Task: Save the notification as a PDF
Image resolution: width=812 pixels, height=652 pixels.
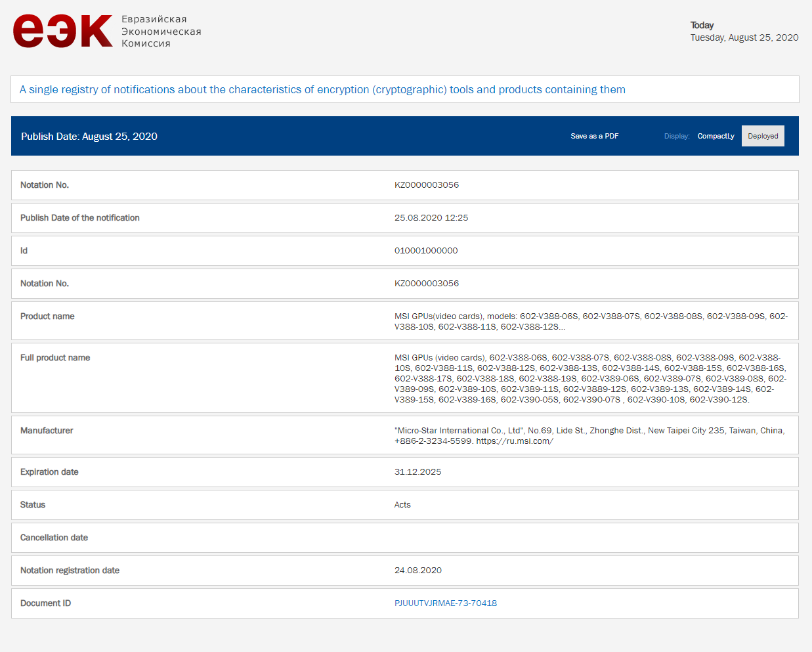Action: (595, 136)
